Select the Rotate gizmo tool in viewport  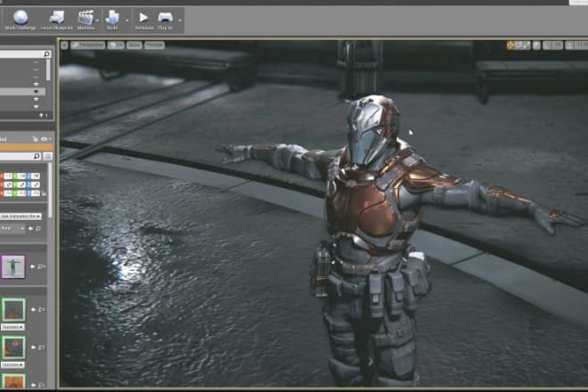[519, 45]
